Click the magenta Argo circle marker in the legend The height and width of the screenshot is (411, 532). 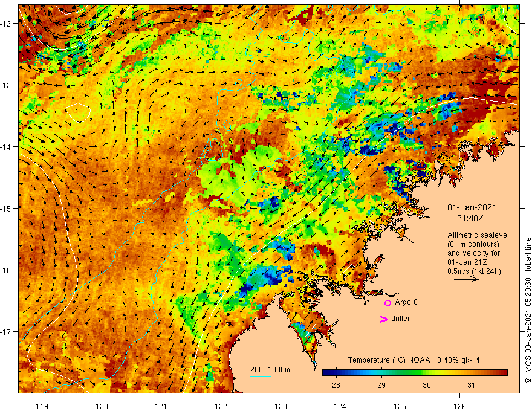[x=388, y=303]
